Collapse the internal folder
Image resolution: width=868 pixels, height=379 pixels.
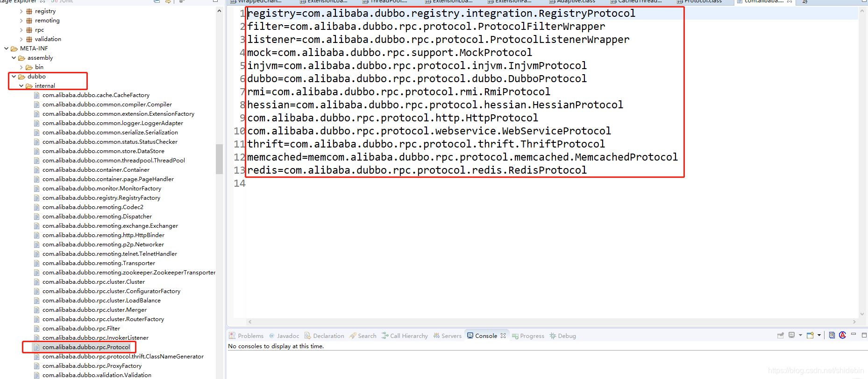(21, 86)
